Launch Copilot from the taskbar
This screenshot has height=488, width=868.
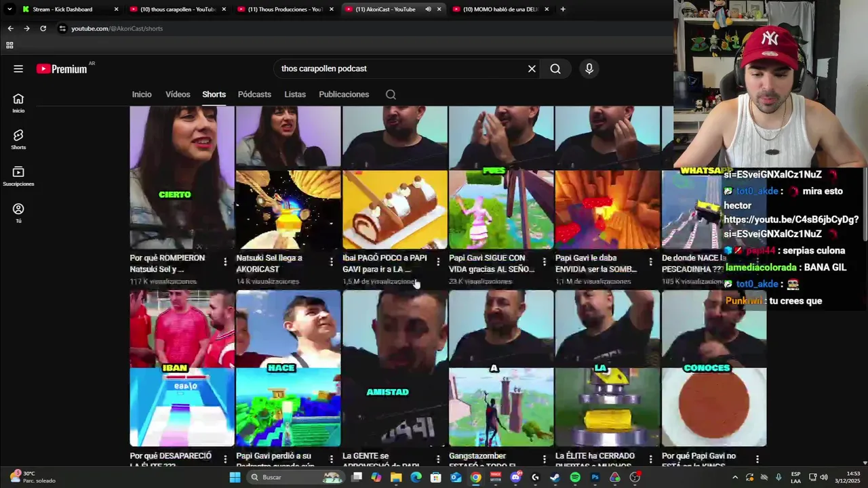tap(376, 477)
